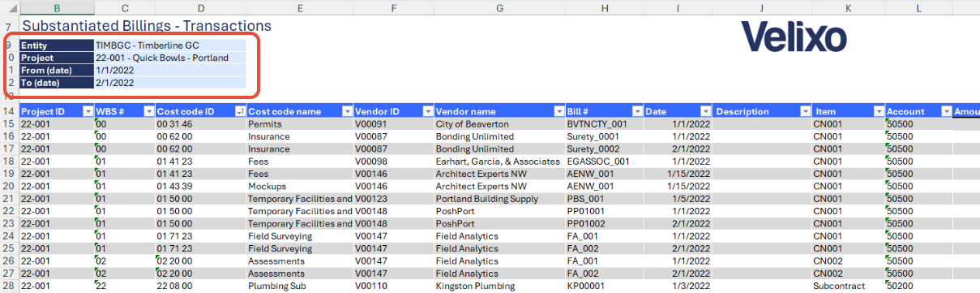980x293 pixels.
Task: Open the Account column filter dropdown
Action: coord(946,111)
